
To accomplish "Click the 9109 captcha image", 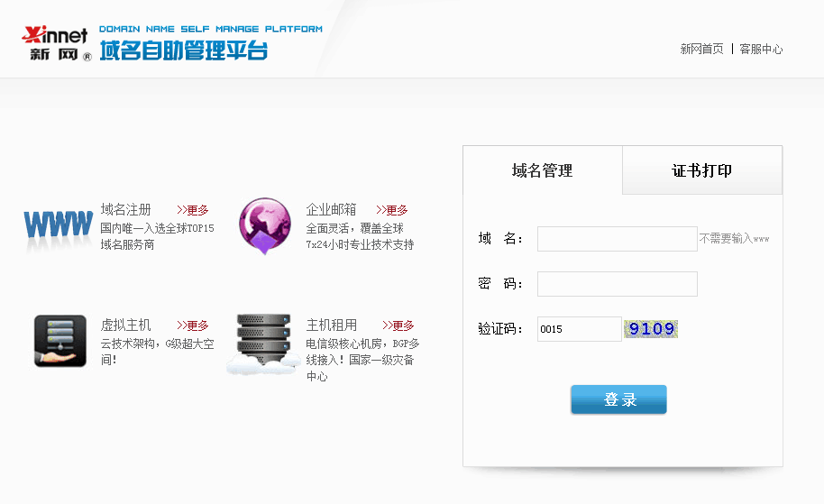I will [651, 329].
